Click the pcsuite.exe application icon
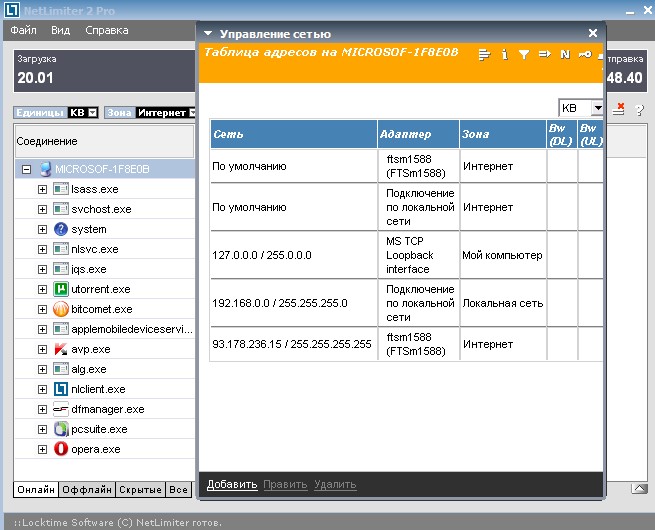The image size is (655, 530). pos(61,429)
